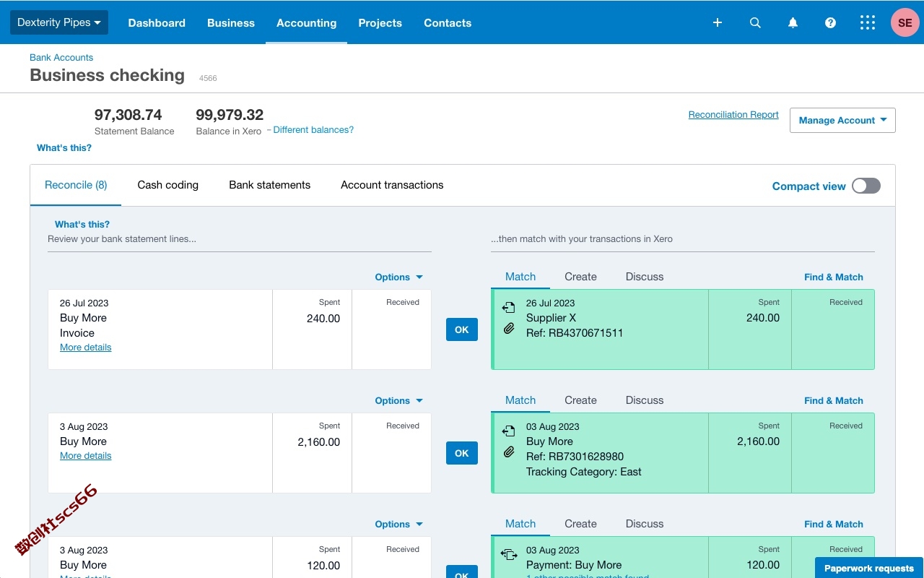This screenshot has width=924, height=578.
Task: Click OK to reconcile the 2,160.00 line
Action: click(462, 453)
